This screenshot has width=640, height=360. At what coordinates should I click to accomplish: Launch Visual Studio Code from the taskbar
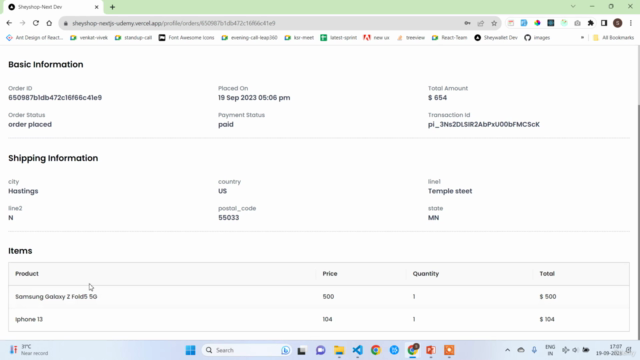click(x=358, y=350)
